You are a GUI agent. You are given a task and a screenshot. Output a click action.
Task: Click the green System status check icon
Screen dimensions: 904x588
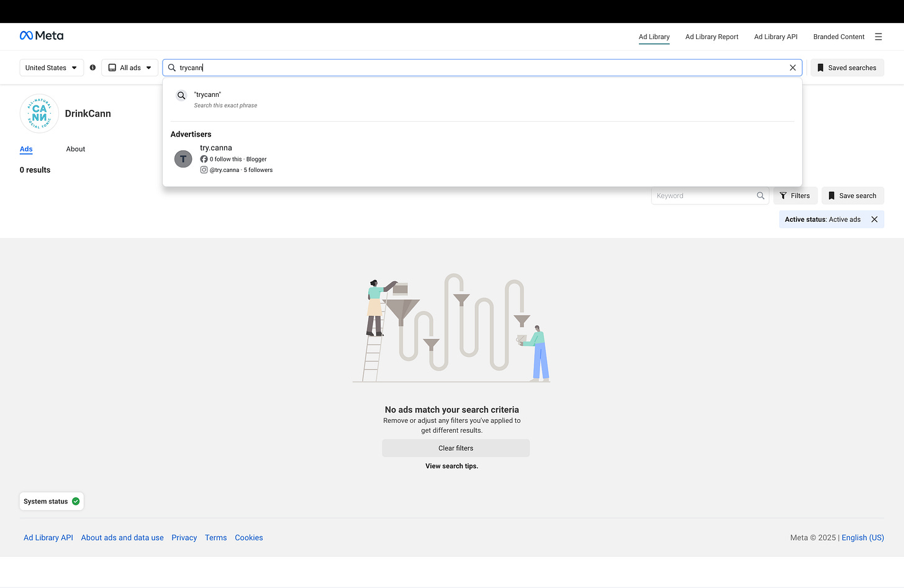tap(76, 502)
